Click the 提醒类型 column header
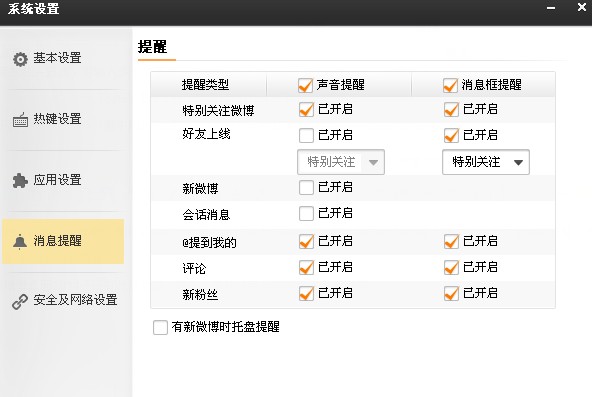Viewport: 592px width, 397px height. point(205,85)
